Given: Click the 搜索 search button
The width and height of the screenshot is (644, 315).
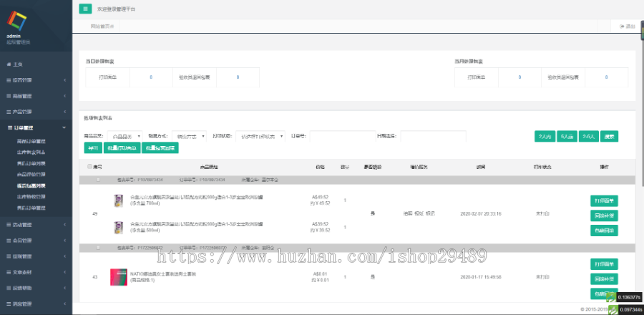Looking at the screenshot, I should click(609, 136).
